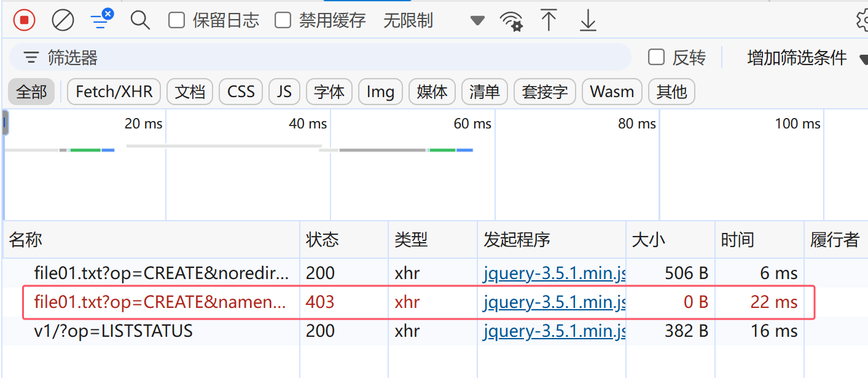Screen dimensions: 868x378
Task: Open network settings gear
Action: point(862,20)
